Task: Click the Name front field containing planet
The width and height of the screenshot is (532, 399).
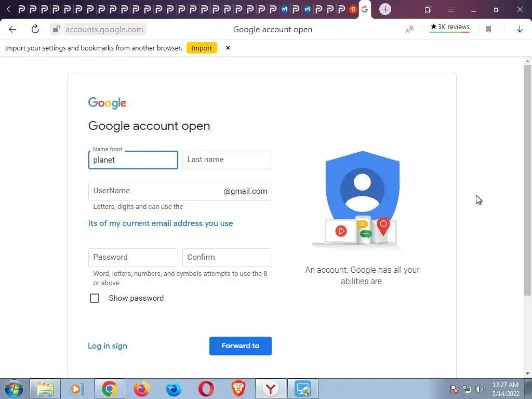Action: coord(133,160)
